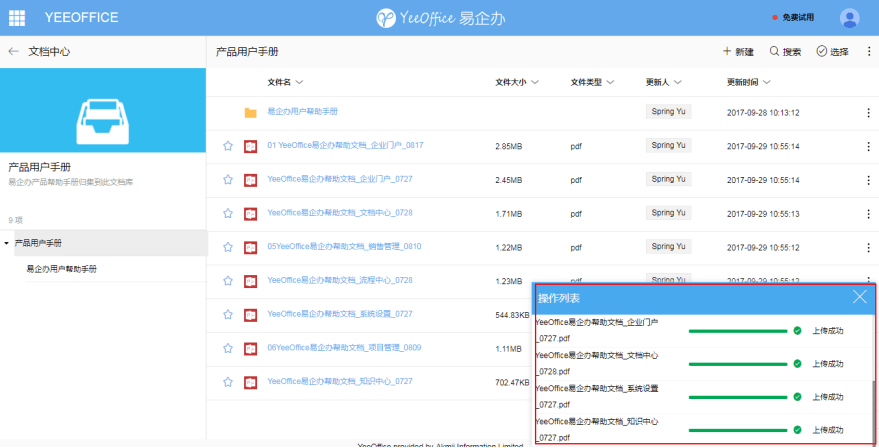Open 05YeeOffice易企办帮助文档_销售管理_0810

pos(344,246)
